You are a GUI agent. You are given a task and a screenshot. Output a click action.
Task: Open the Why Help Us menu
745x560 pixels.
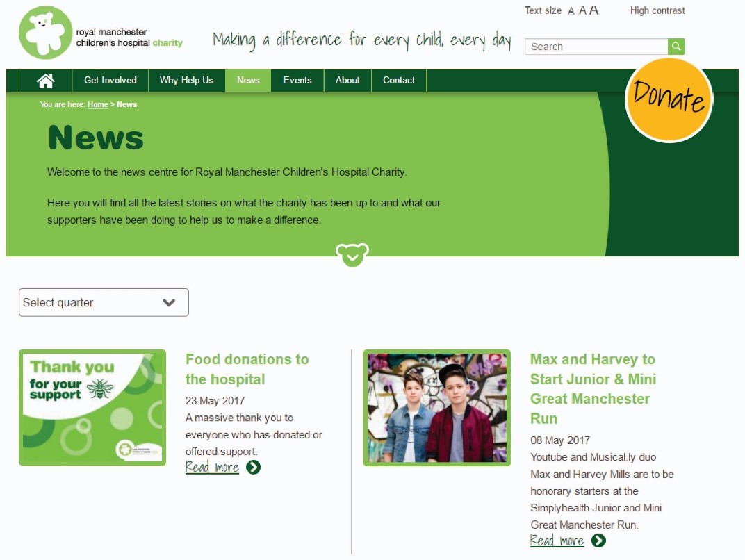click(186, 81)
